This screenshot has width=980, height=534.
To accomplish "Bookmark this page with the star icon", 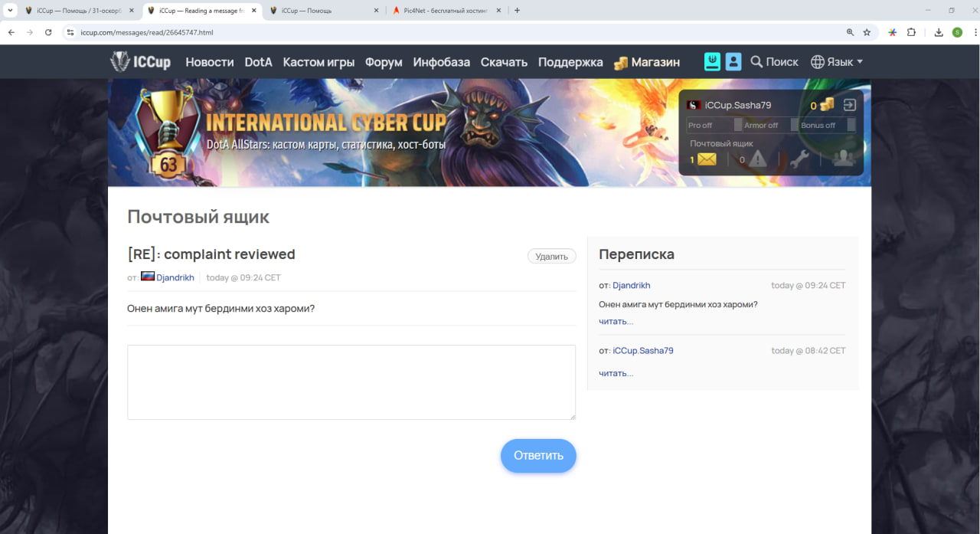I will point(867,32).
